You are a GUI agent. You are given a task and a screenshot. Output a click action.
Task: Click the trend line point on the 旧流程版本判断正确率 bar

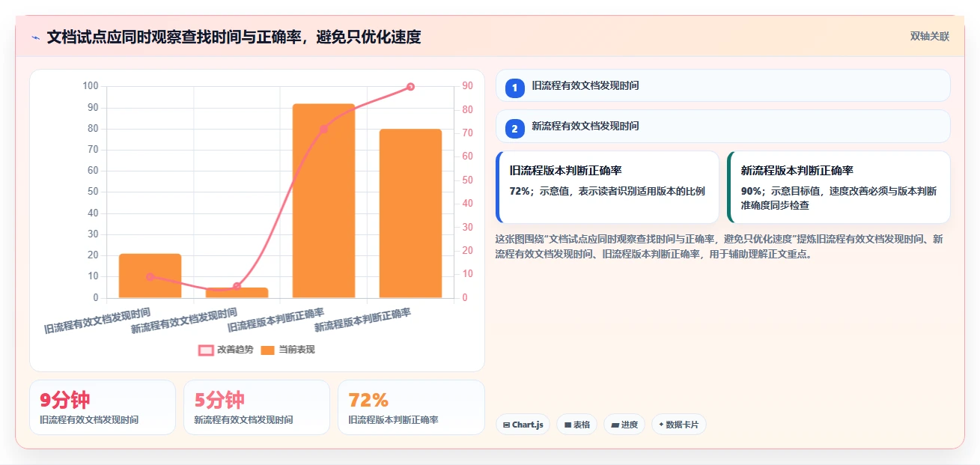323,129
